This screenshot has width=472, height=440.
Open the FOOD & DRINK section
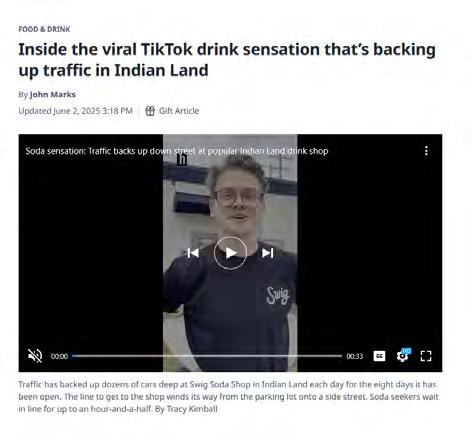44,29
